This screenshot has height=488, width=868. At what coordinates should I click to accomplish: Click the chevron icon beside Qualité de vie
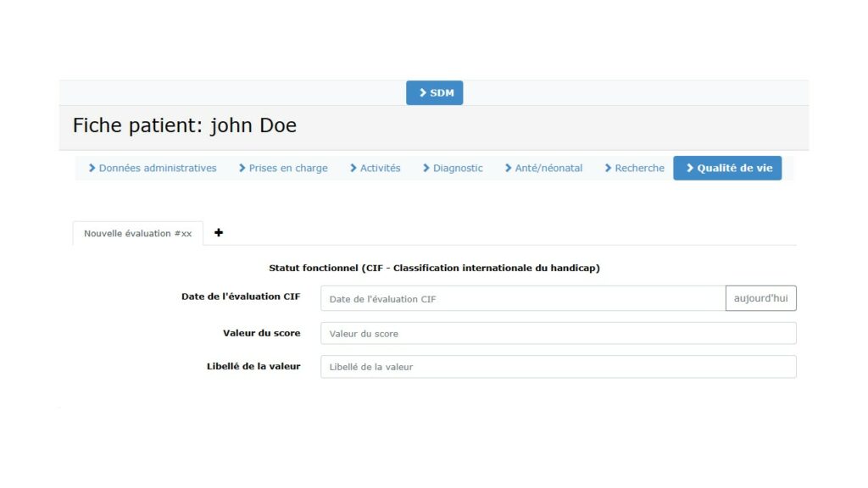[x=690, y=168]
